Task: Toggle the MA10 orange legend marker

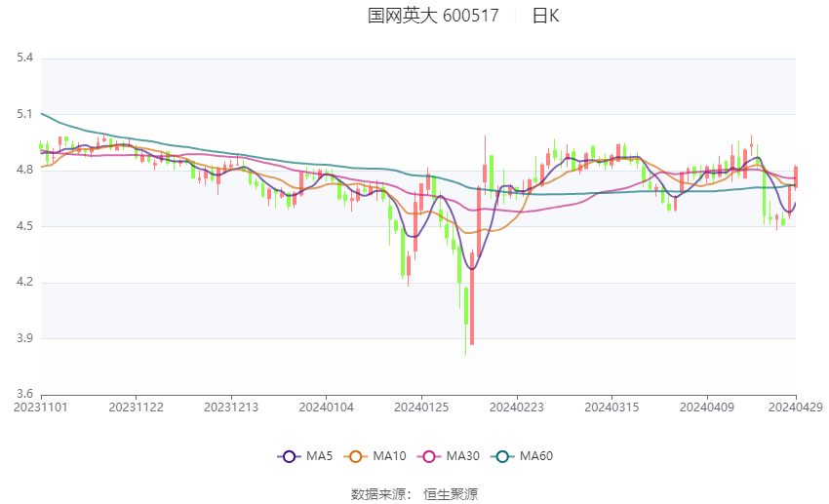Action: click(x=356, y=456)
